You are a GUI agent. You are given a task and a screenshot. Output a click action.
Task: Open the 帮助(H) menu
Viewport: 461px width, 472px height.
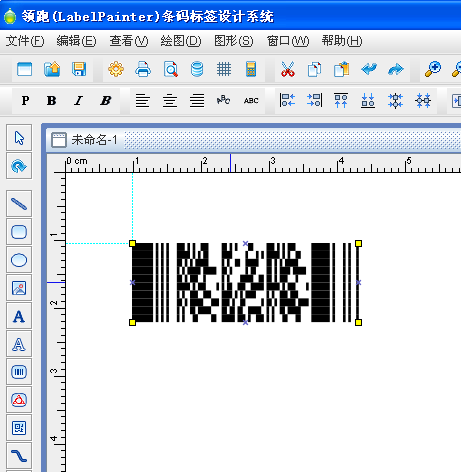pos(342,41)
